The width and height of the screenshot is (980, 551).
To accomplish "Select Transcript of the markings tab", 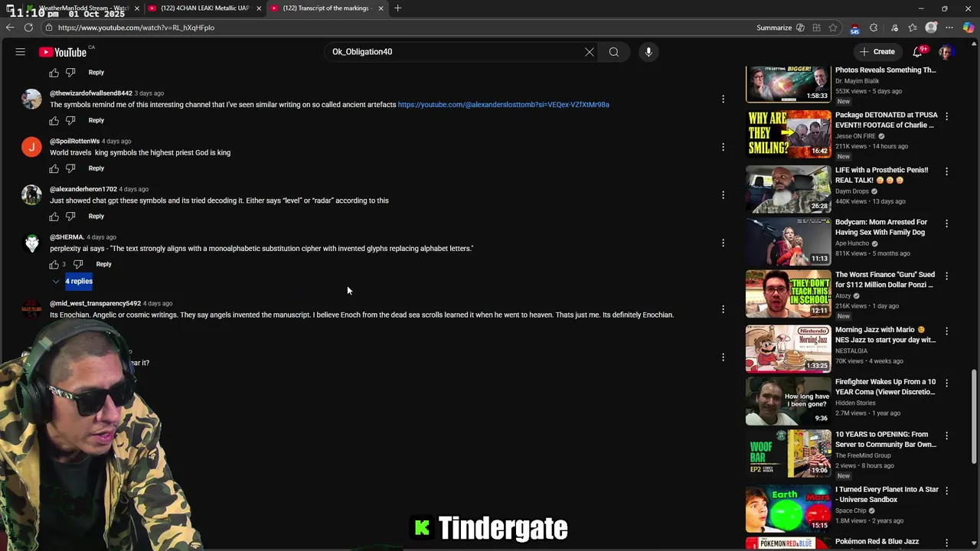I will point(327,8).
